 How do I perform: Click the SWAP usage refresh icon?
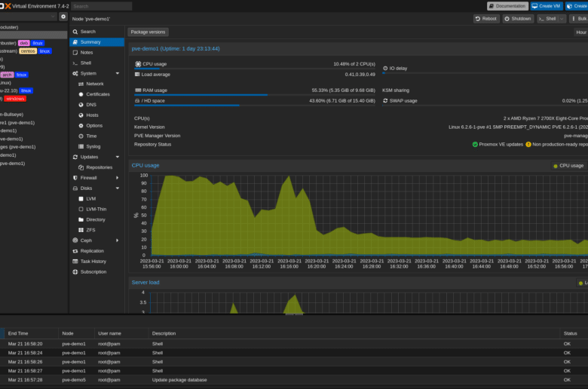[385, 101]
